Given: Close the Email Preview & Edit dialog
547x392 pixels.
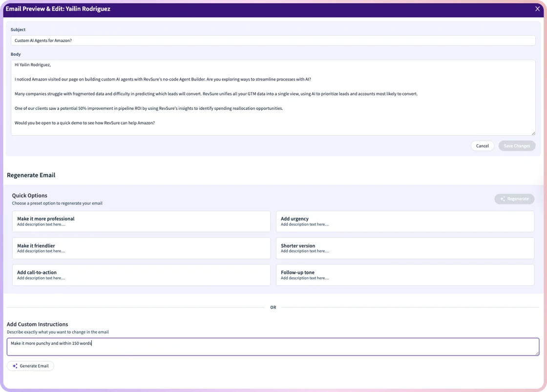Looking at the screenshot, I should [x=537, y=9].
